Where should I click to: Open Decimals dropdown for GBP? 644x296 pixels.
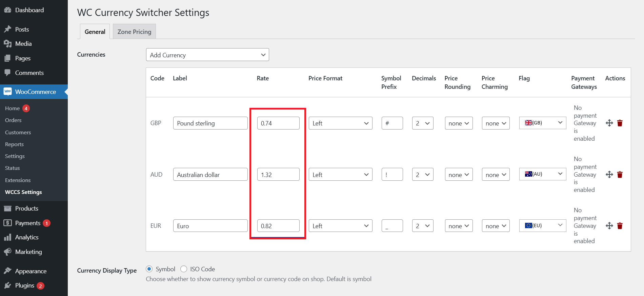[x=423, y=123]
